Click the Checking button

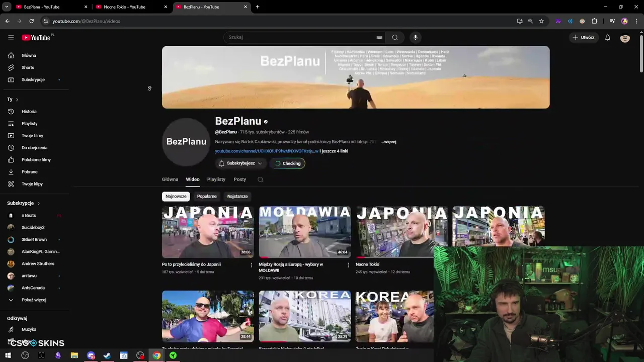[288, 163]
